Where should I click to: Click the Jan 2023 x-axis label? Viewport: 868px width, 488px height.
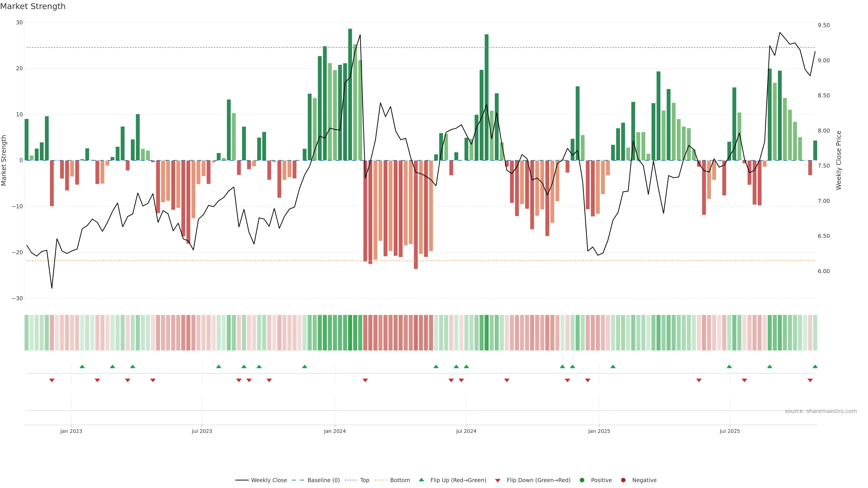(71, 431)
